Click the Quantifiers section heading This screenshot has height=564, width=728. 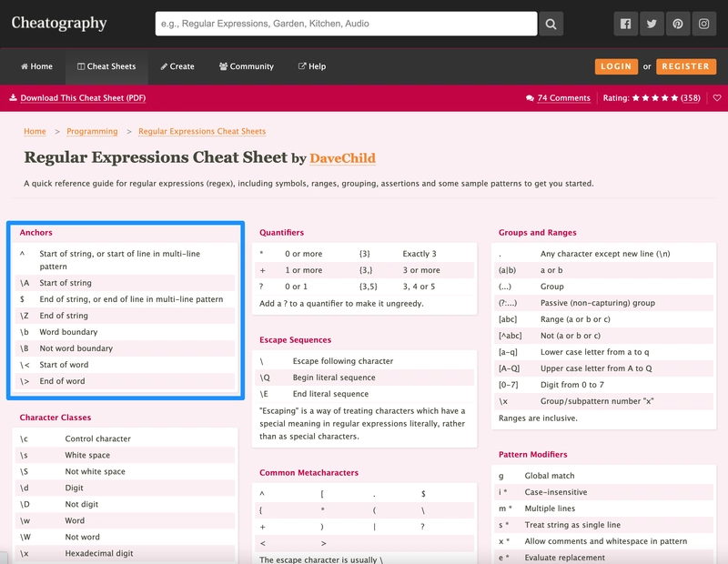coord(281,233)
